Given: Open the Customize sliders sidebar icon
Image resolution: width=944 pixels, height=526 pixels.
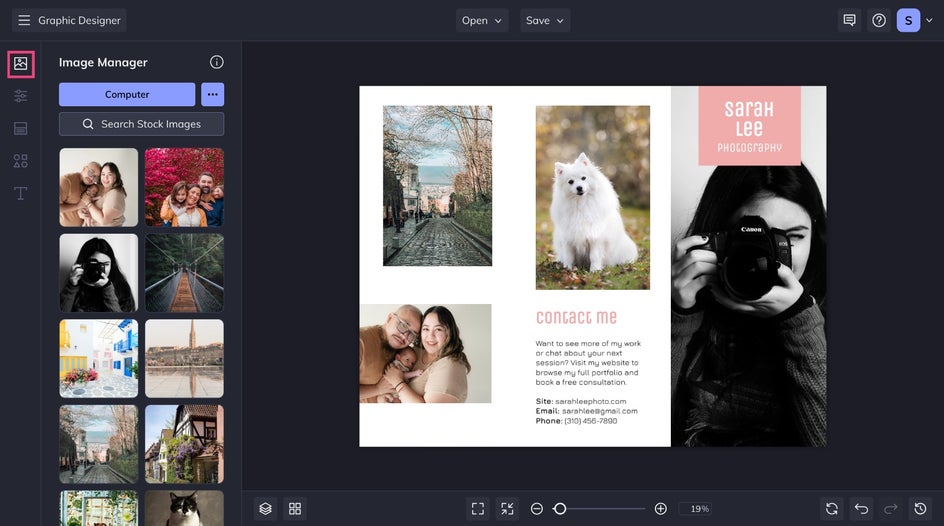Looking at the screenshot, I should pos(20,96).
